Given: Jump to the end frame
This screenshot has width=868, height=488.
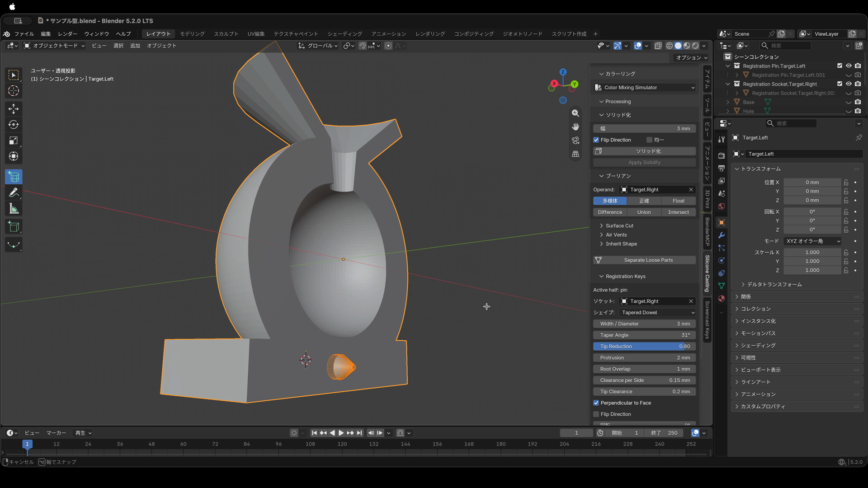Looking at the screenshot, I should click(359, 433).
